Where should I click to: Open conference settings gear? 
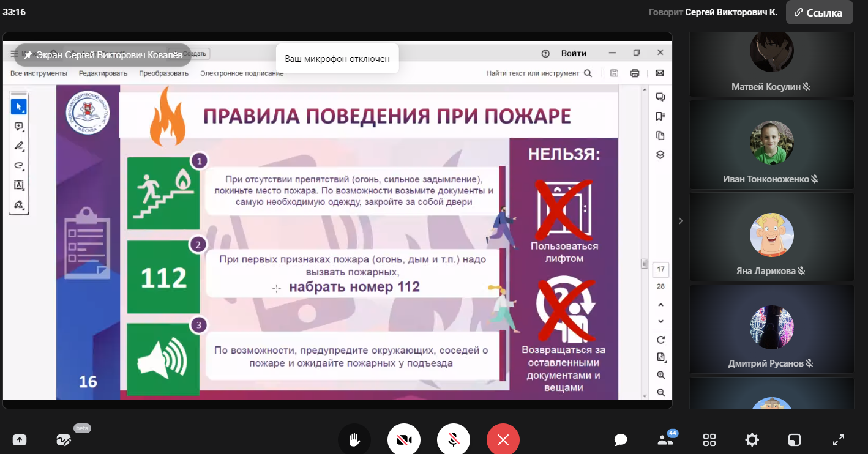pyautogui.click(x=752, y=440)
